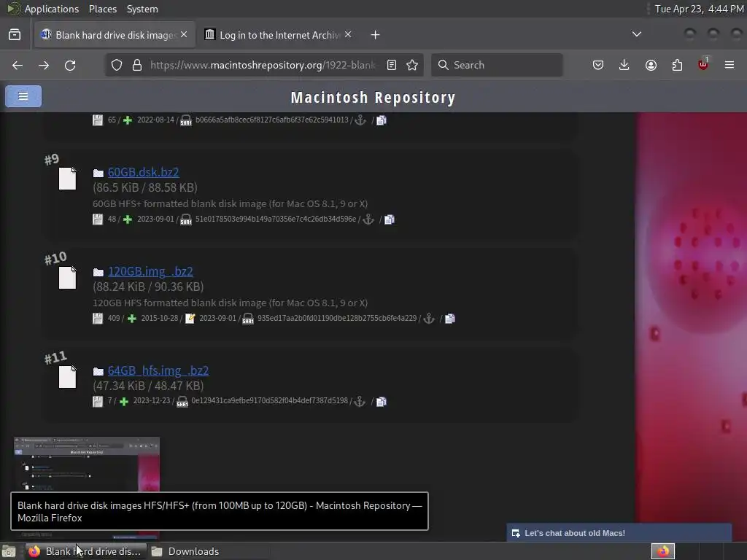
Task: Select SHA1 hash 51e0178503e994b149a70356e7c4c26db34d596e
Action: 275,219
